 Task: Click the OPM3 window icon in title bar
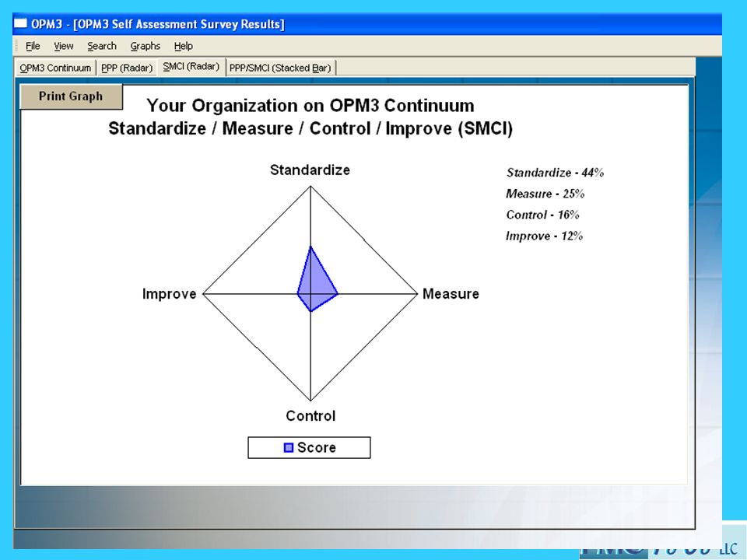pyautogui.click(x=20, y=23)
